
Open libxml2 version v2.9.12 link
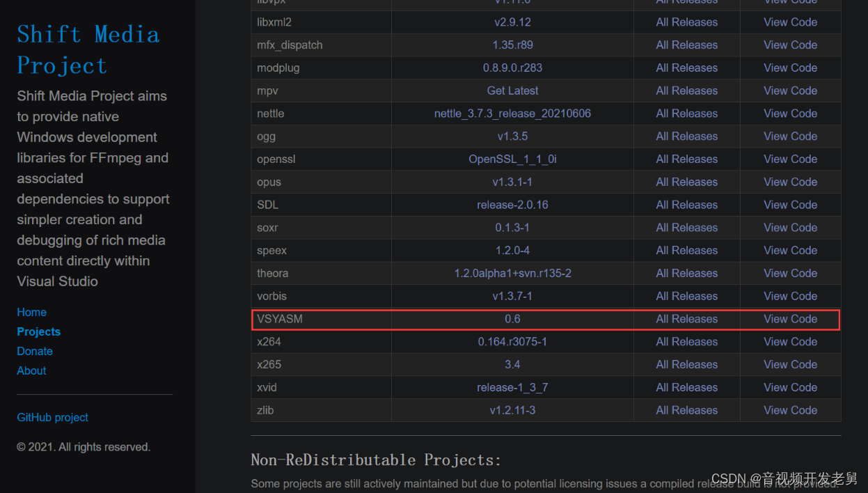pyautogui.click(x=513, y=22)
